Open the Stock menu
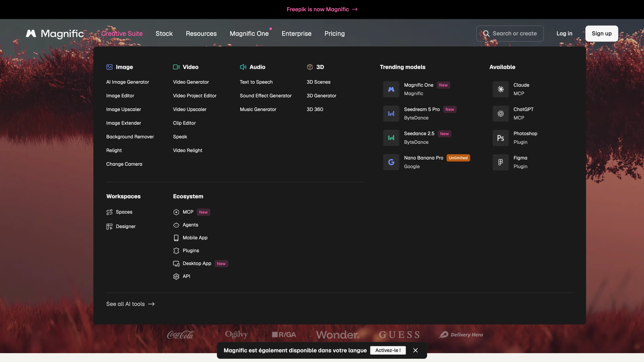The height and width of the screenshot is (362, 644). coord(164,33)
